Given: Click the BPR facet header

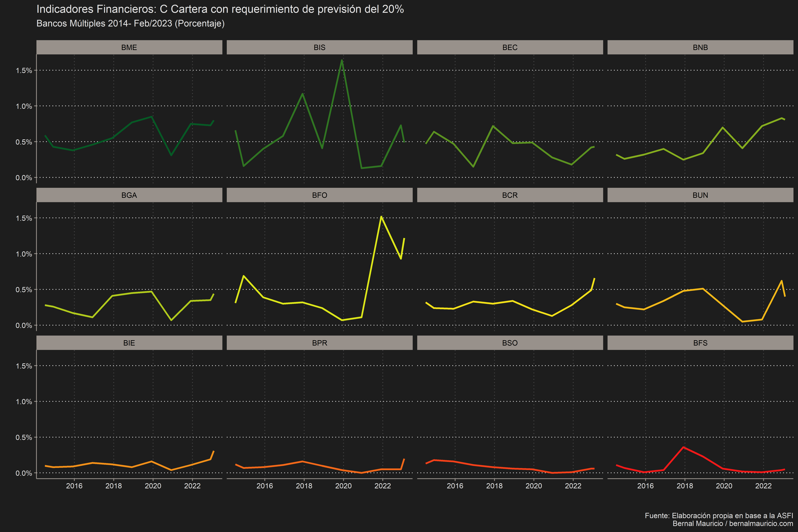Looking at the screenshot, I should 320,343.
